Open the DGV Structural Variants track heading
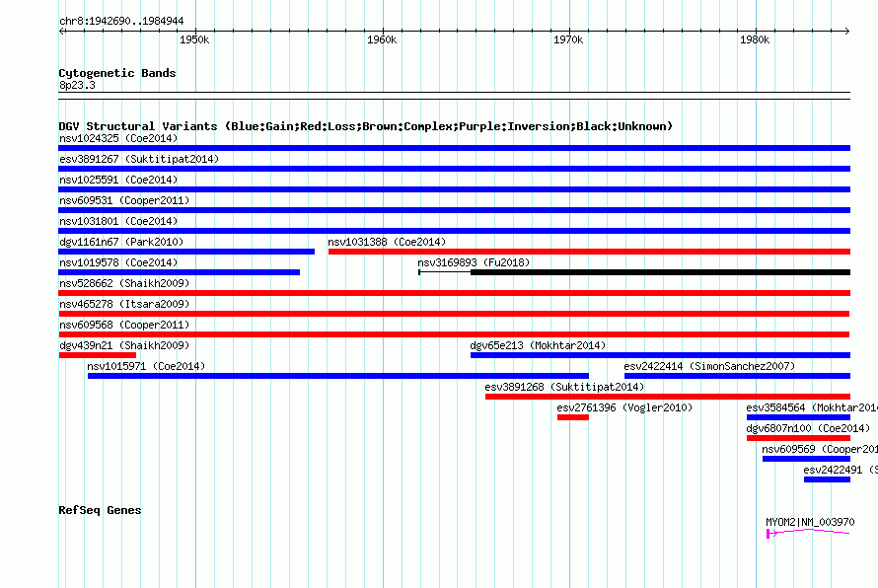Screen dimensions: 878x588 tap(366, 126)
